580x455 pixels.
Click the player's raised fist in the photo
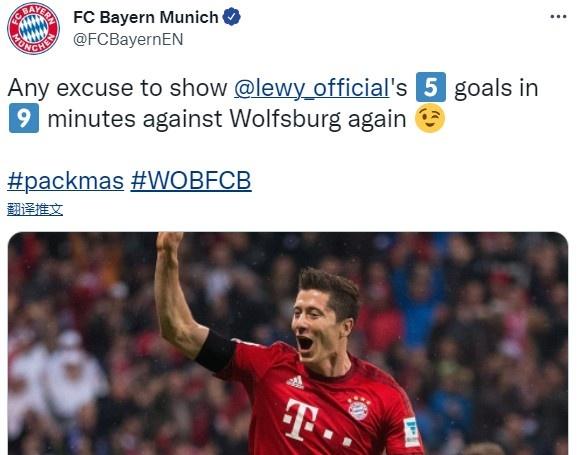click(169, 243)
